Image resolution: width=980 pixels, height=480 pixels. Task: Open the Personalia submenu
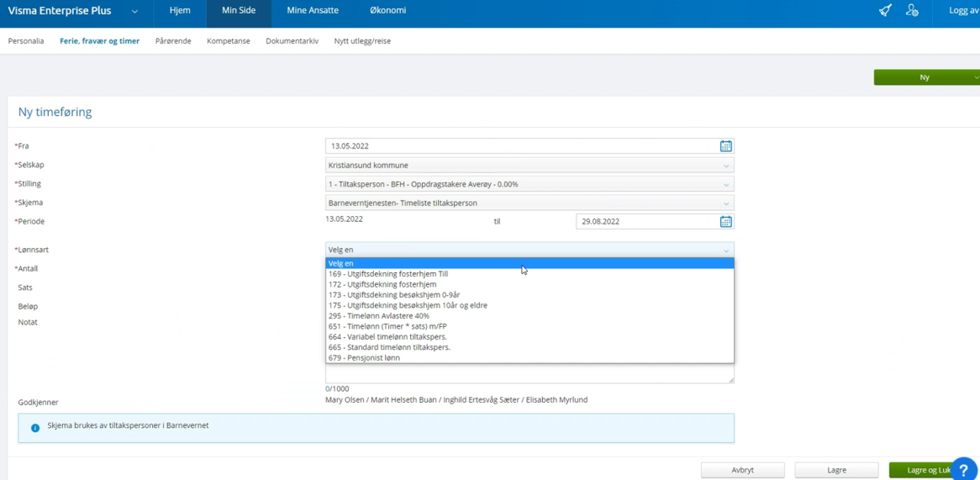pos(25,41)
